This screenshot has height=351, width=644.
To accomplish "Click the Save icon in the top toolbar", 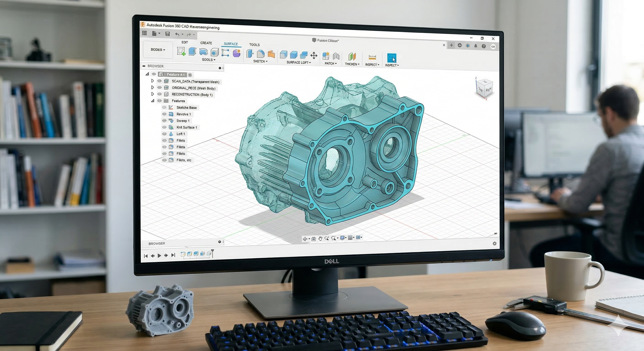I will click(x=167, y=34).
